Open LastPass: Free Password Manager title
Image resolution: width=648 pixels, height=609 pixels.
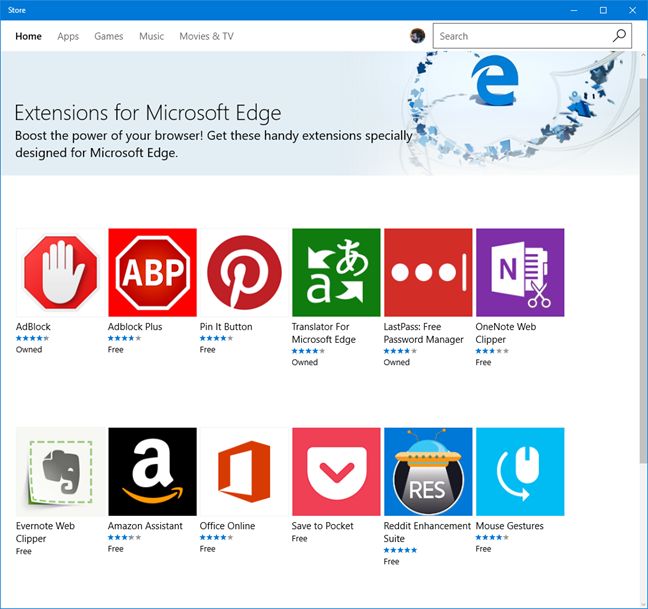tap(424, 333)
